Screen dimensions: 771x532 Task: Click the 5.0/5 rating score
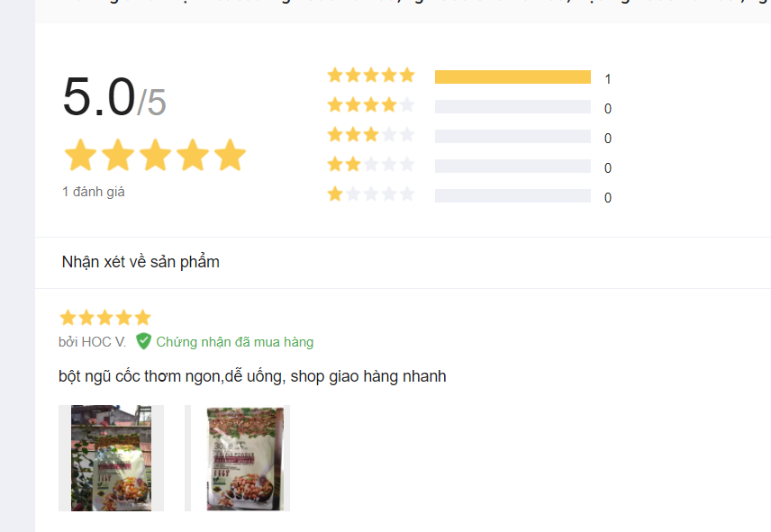114,97
